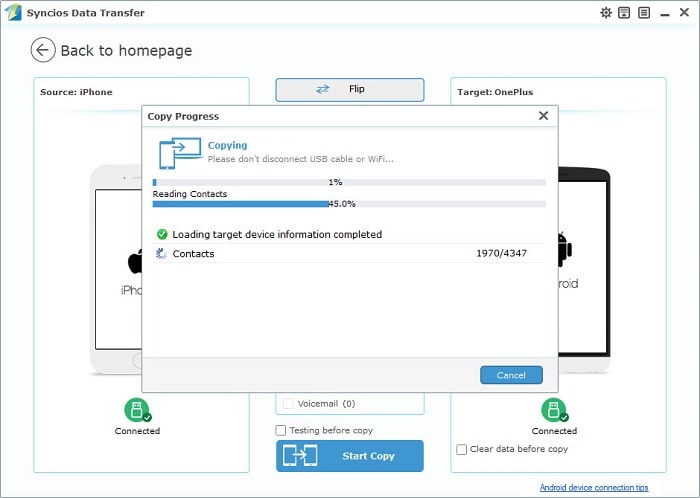700x498 pixels.
Task: Click the source device connected USB icon
Action: click(x=138, y=410)
